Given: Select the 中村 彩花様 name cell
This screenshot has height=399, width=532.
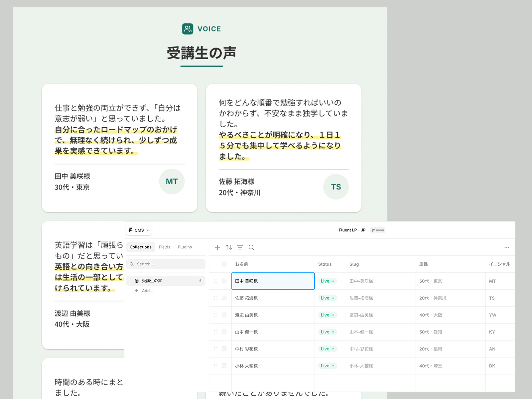Looking at the screenshot, I should click(273, 349).
